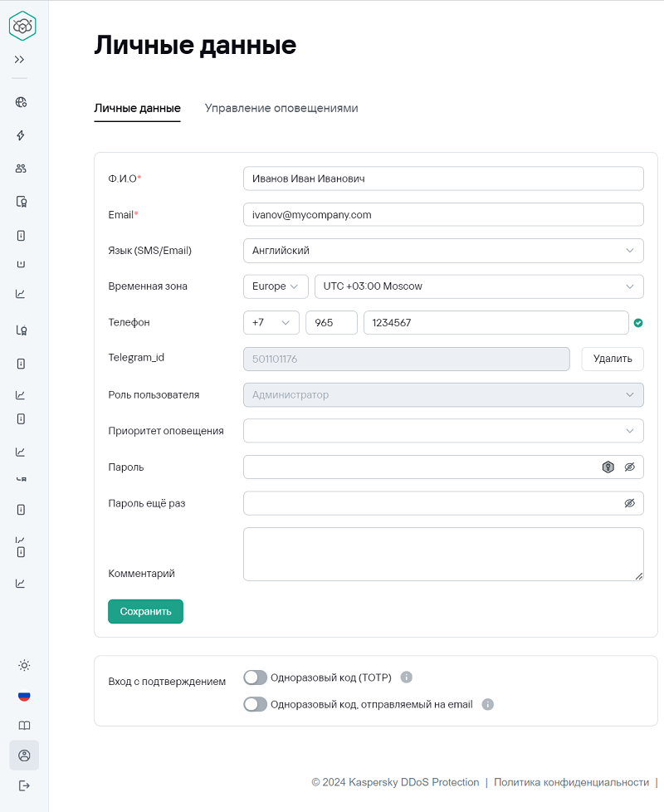Open the lightning bolt sidebar section
664x812 pixels.
22,135
